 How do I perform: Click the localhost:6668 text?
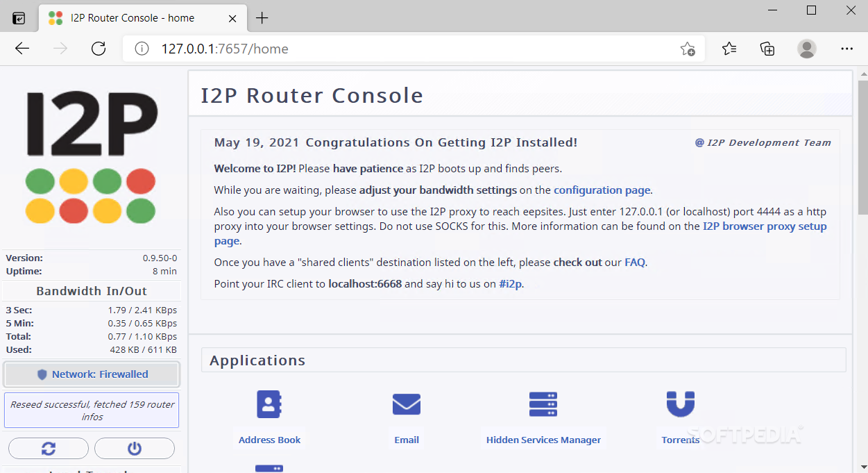[x=365, y=284]
